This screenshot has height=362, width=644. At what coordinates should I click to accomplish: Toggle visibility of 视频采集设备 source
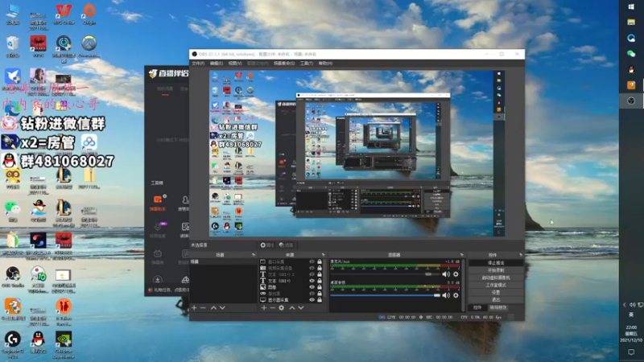[x=312, y=268]
